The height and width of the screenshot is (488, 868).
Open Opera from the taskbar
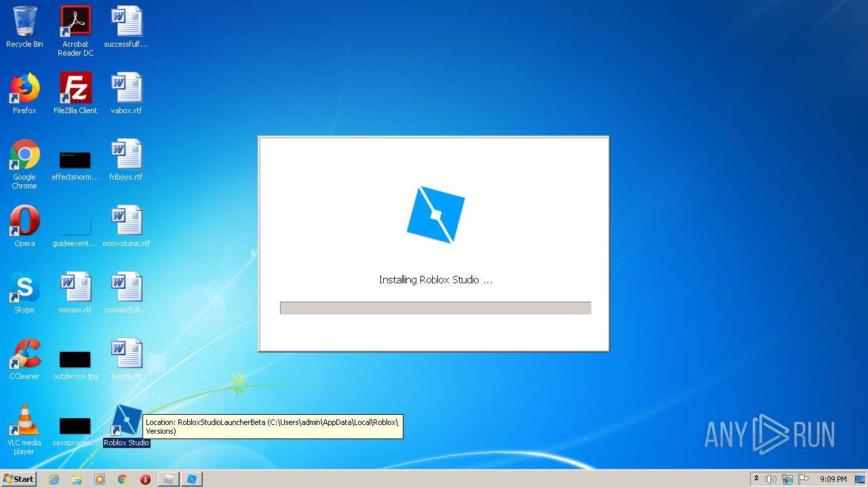click(145, 479)
